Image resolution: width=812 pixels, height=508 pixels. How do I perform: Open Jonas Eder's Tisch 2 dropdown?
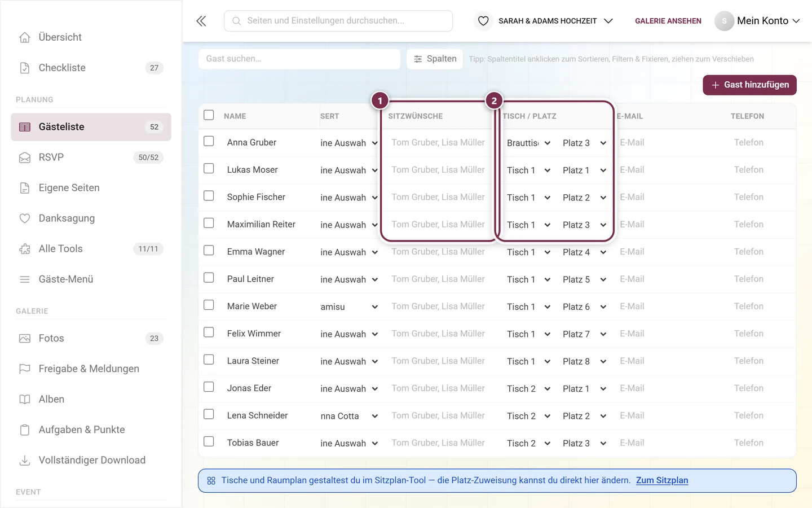tap(528, 388)
